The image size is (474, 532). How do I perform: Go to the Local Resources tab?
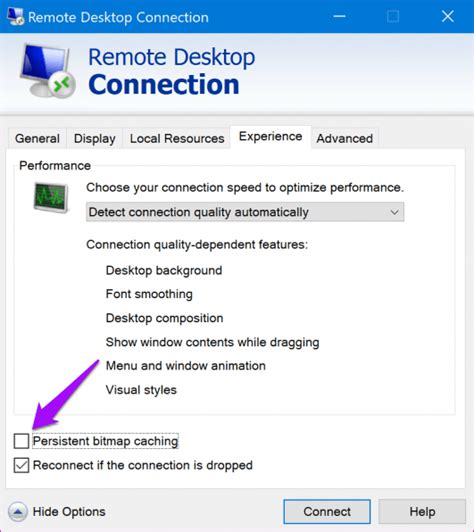click(x=177, y=138)
